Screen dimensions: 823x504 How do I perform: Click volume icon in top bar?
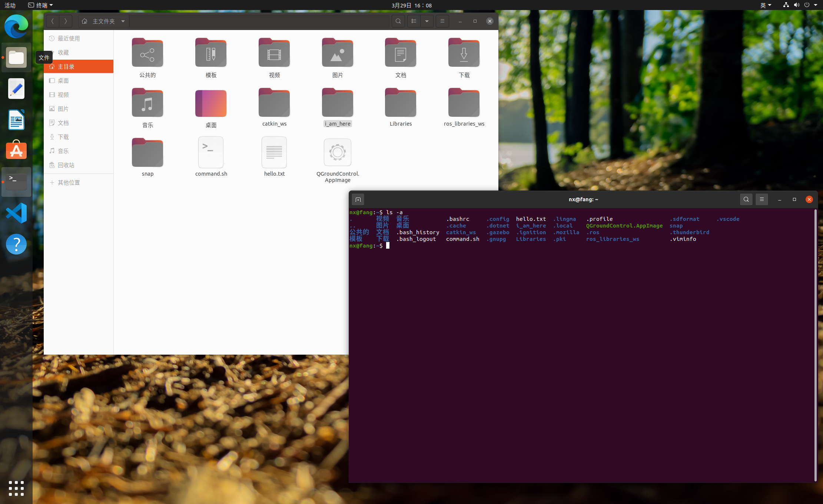[x=796, y=5]
